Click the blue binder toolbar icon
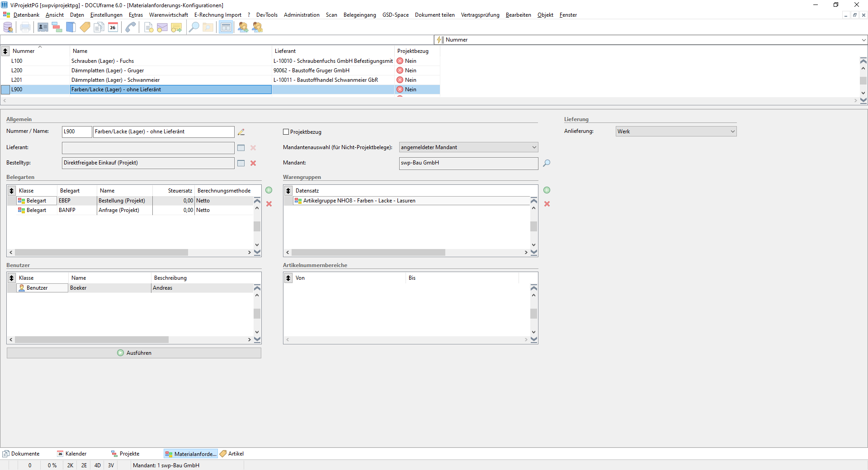The width and height of the screenshot is (868, 470). tap(71, 28)
